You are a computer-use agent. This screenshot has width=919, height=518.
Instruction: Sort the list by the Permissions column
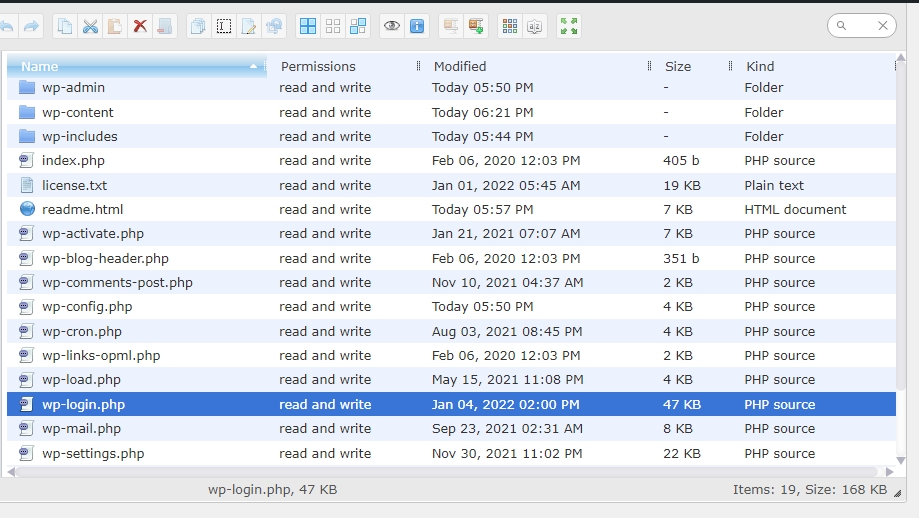pyautogui.click(x=318, y=67)
